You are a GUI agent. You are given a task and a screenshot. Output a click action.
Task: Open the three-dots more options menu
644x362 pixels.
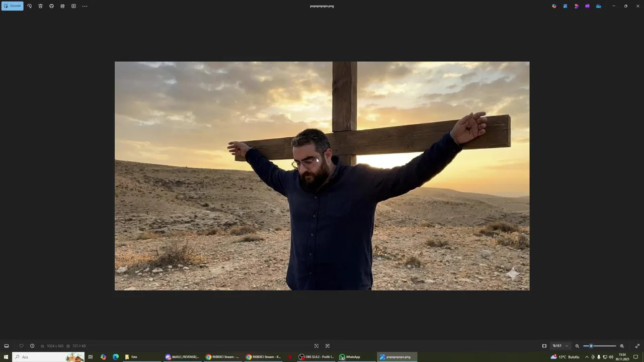tap(85, 6)
